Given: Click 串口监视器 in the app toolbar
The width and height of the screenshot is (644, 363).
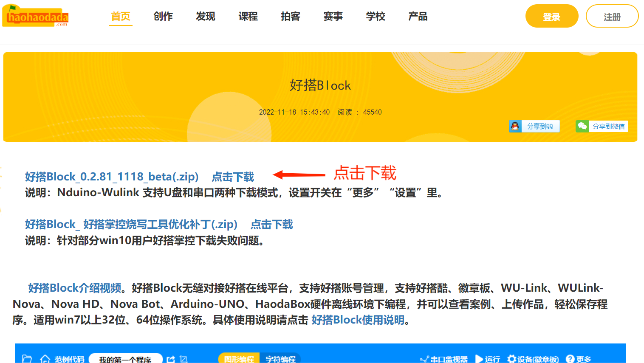Looking at the screenshot, I should [449, 359].
